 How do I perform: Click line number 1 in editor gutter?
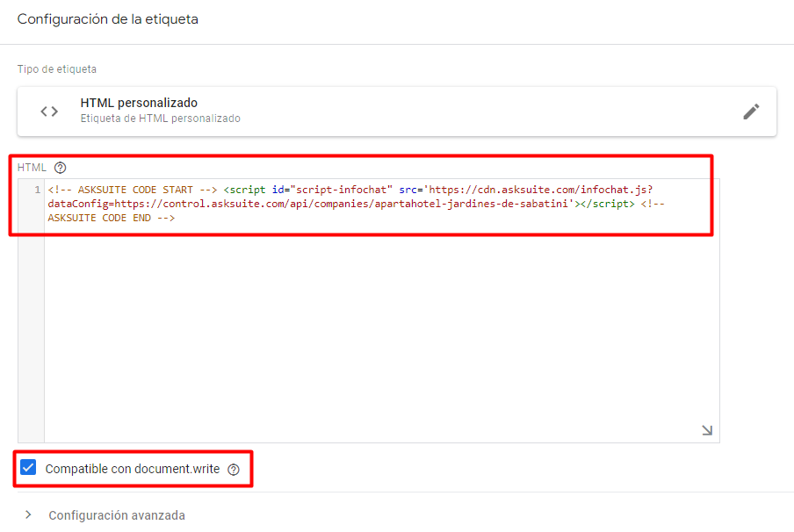point(38,190)
